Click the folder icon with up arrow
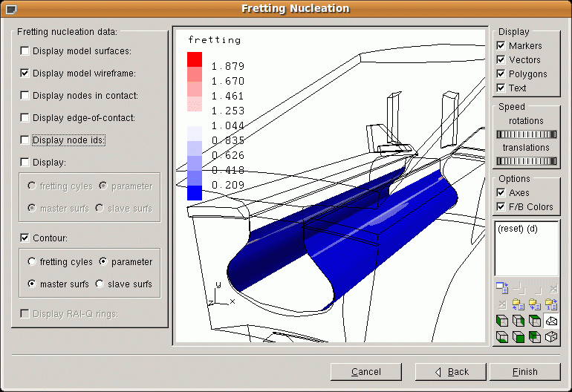572x392 pixels. click(518, 304)
